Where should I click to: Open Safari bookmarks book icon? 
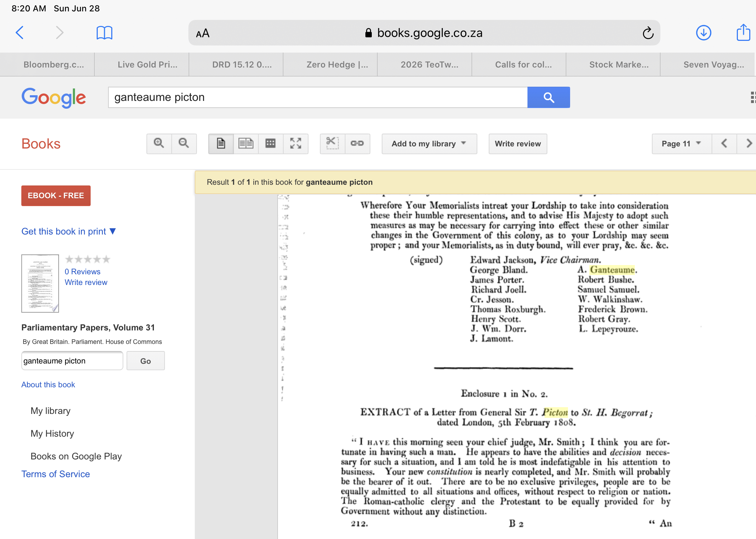[104, 33]
